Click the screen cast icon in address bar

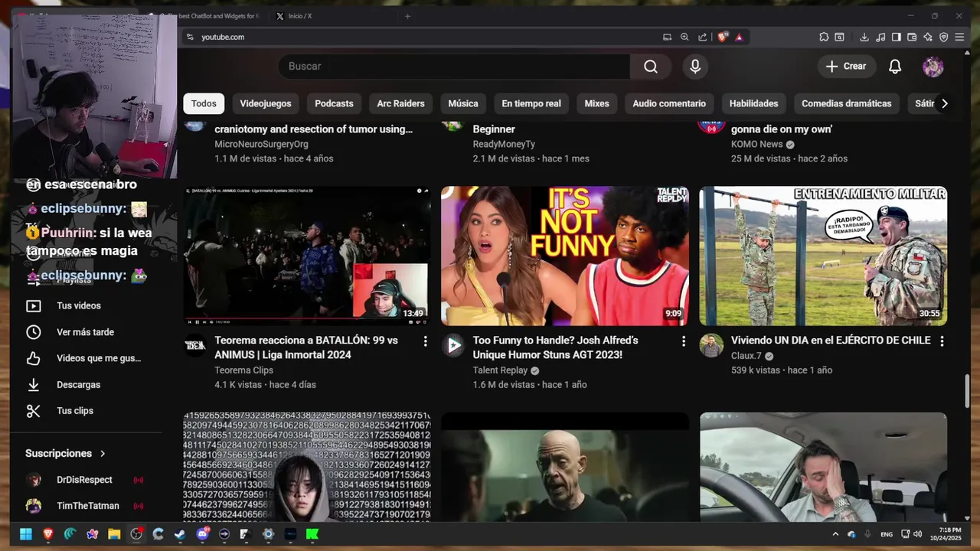(667, 37)
